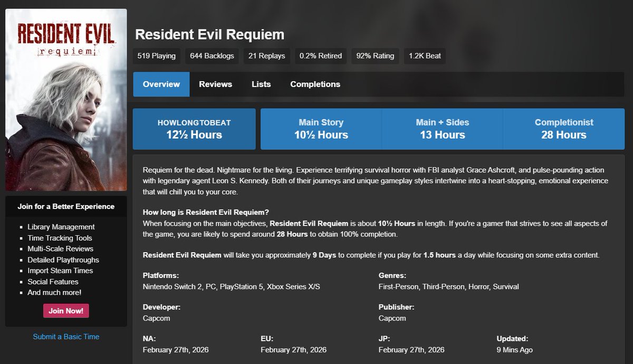The height and width of the screenshot is (364, 633).
Task: Click the 92% Rating badge
Action: coord(375,56)
